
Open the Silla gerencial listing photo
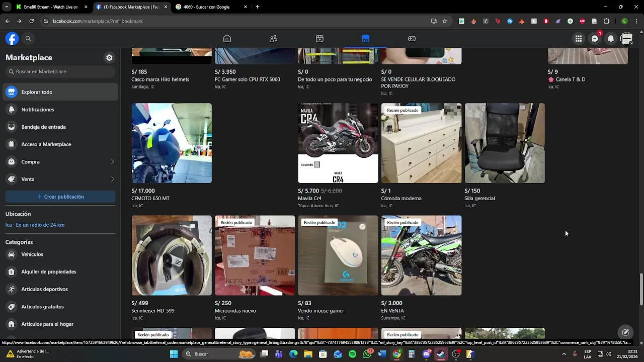(x=505, y=143)
